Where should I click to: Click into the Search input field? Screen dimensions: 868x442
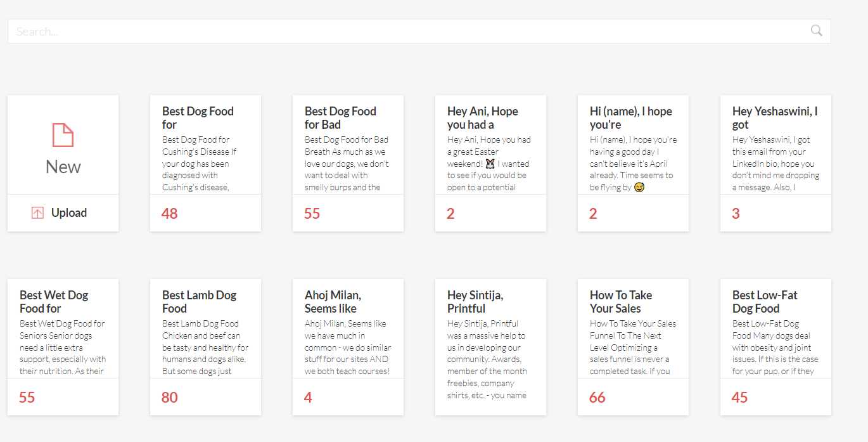pyautogui.click(x=405, y=31)
